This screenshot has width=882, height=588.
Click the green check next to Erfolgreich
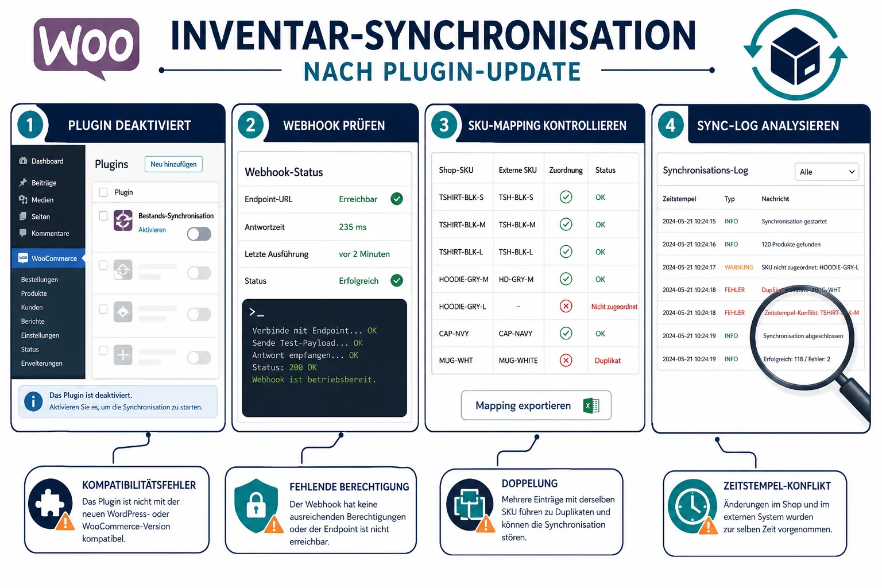click(x=397, y=280)
